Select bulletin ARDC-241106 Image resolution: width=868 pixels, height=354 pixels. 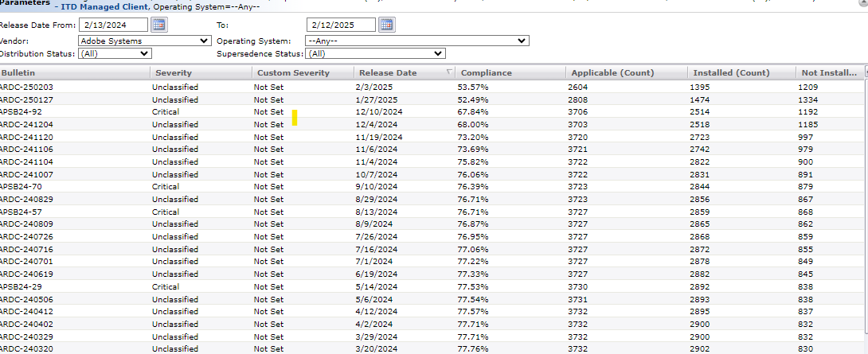point(26,150)
